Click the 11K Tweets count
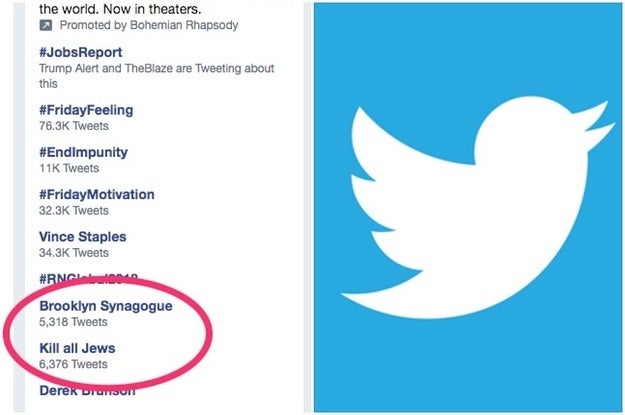625x415 pixels. pos(69,168)
